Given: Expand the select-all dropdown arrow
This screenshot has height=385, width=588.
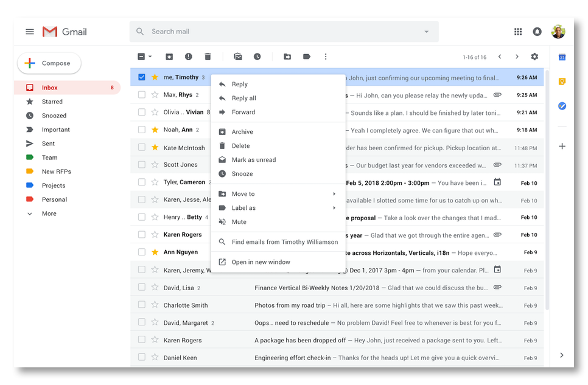Looking at the screenshot, I should (149, 56).
